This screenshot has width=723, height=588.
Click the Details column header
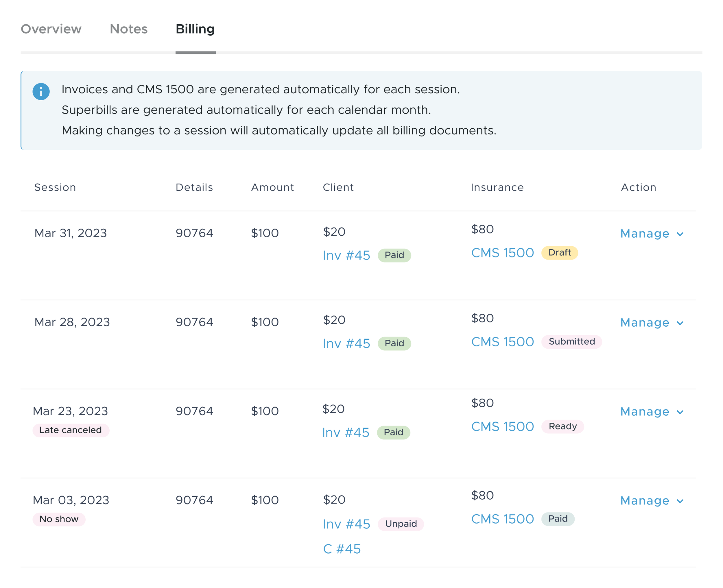[x=194, y=188]
